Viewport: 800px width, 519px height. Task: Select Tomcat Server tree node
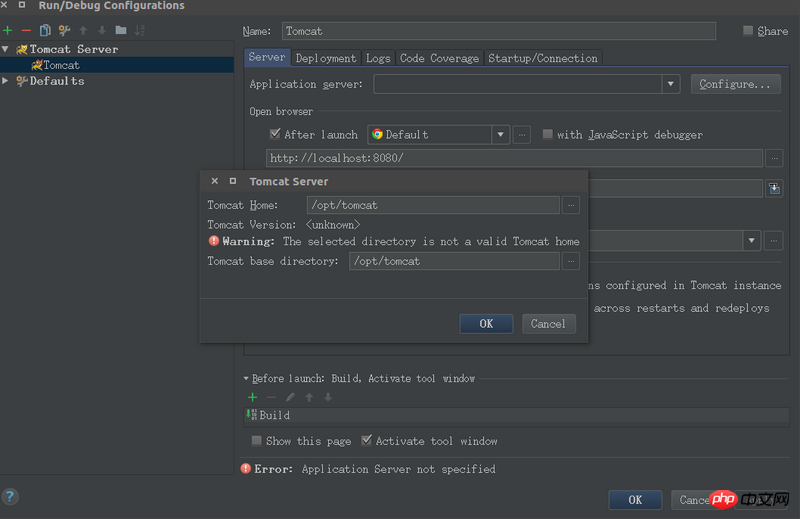pos(73,50)
